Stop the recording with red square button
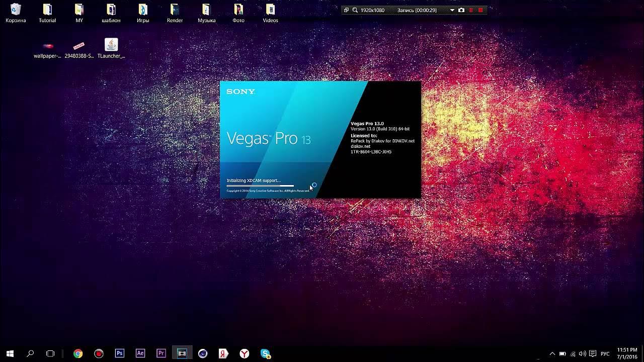 (x=480, y=10)
